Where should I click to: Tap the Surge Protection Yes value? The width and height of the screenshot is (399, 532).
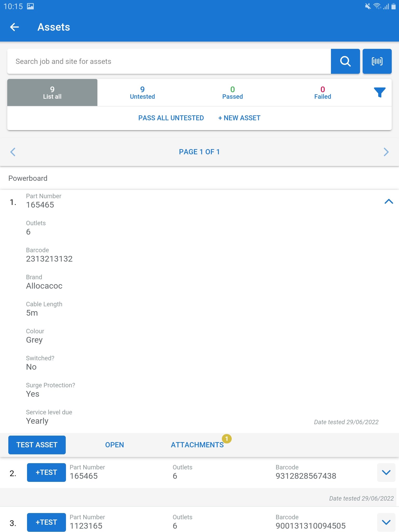point(33,394)
